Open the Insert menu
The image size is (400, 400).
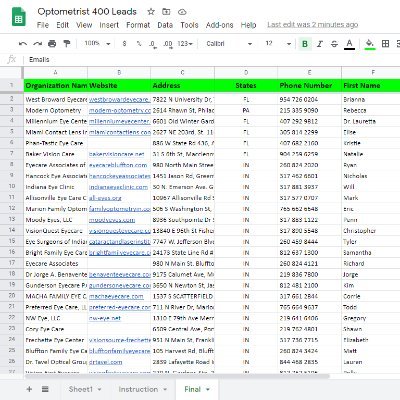[x=109, y=25]
